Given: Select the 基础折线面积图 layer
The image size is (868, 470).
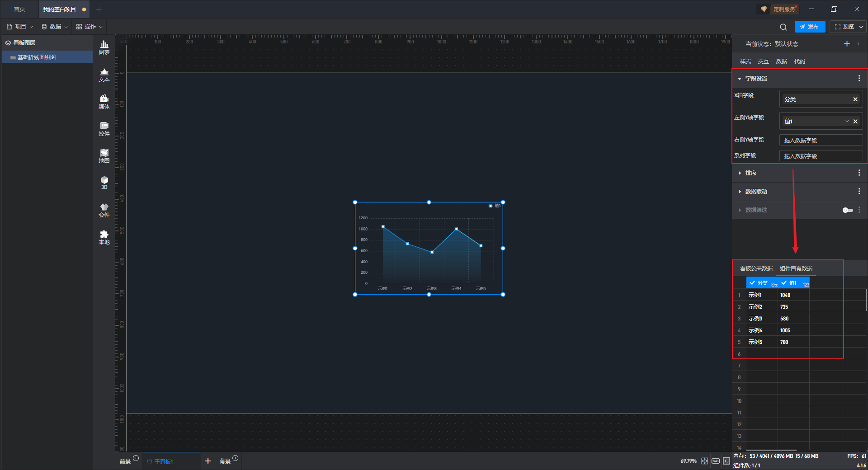Looking at the screenshot, I should click(x=47, y=57).
